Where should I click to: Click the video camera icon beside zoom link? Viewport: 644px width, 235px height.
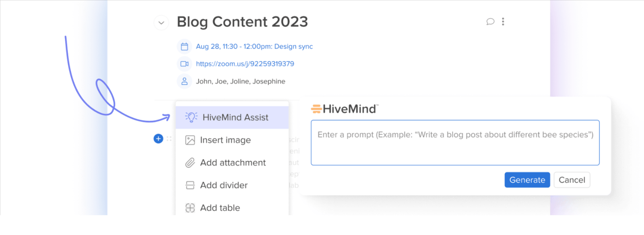point(184,64)
